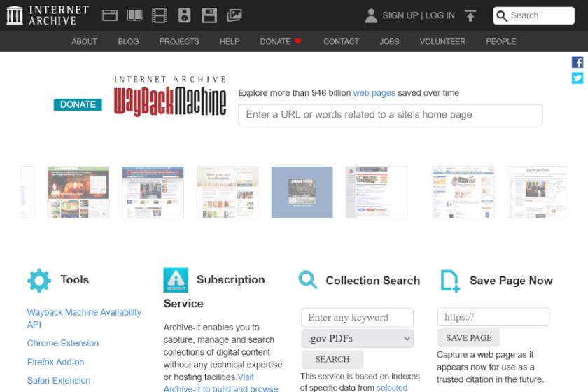This screenshot has width=588, height=392.
Task: Click the Archive-It subscription service icon
Action: 176,280
